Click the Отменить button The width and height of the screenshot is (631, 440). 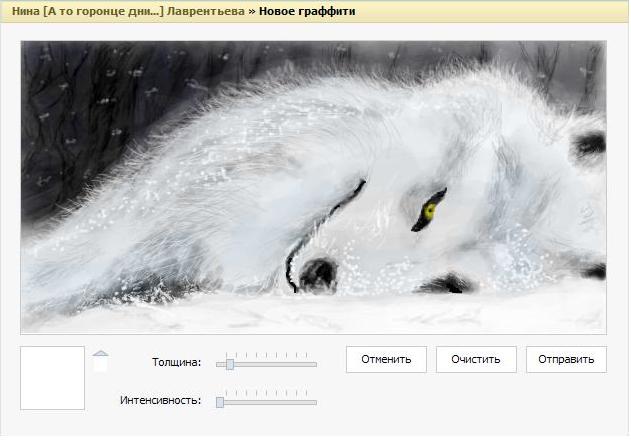386,359
